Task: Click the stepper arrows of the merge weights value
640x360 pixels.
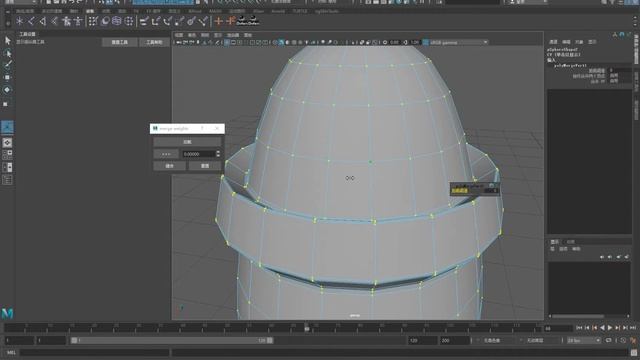Action: 218,154
